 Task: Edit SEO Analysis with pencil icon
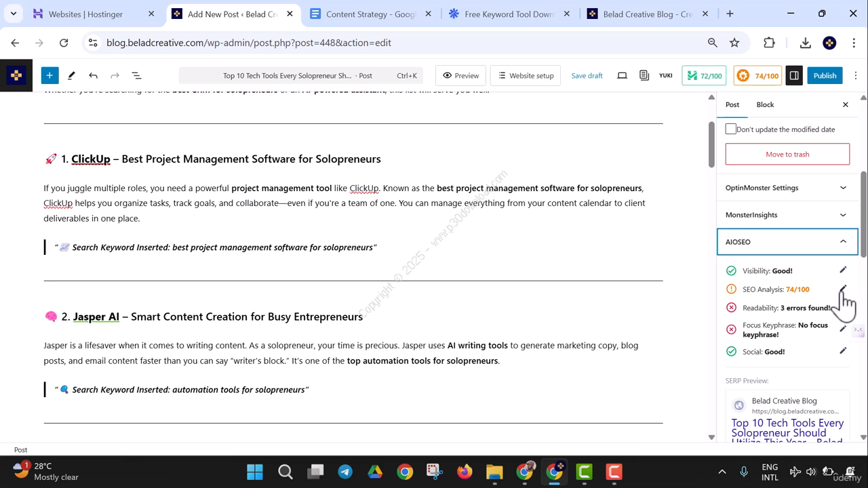tap(843, 289)
